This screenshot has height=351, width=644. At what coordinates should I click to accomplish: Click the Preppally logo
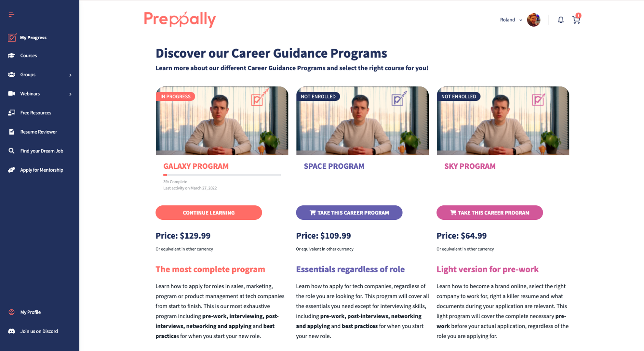point(180,19)
